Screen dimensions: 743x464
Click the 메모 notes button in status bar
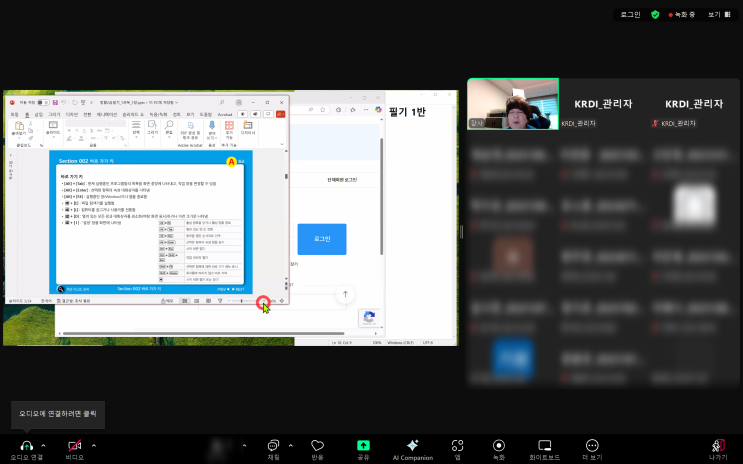[x=167, y=301]
